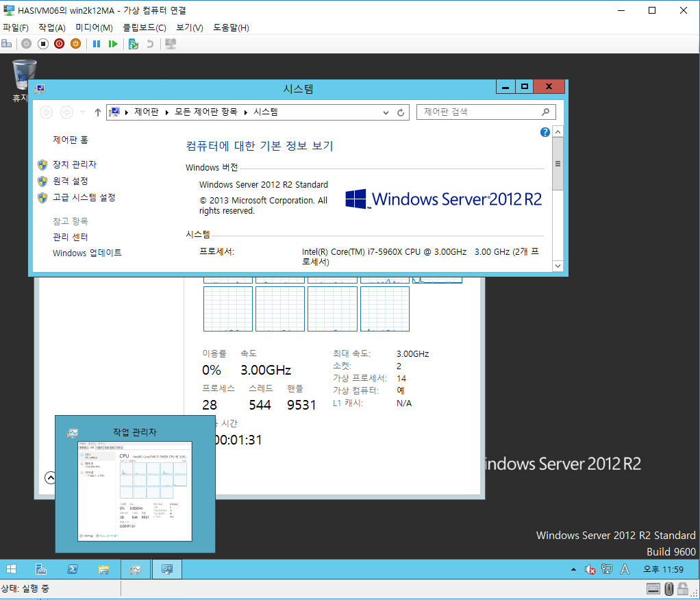Image resolution: width=700 pixels, height=600 pixels.
Task: Pause the virtual machine
Action: click(x=97, y=44)
